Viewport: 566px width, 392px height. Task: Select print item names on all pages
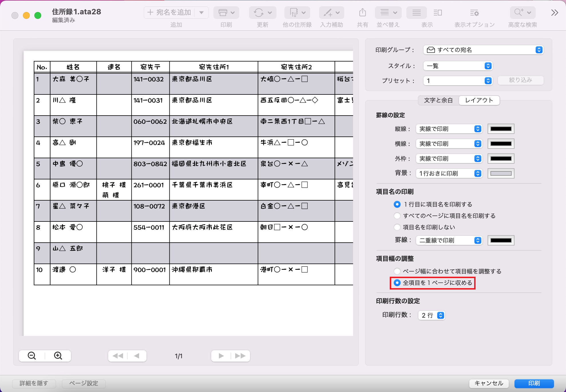[x=397, y=216]
